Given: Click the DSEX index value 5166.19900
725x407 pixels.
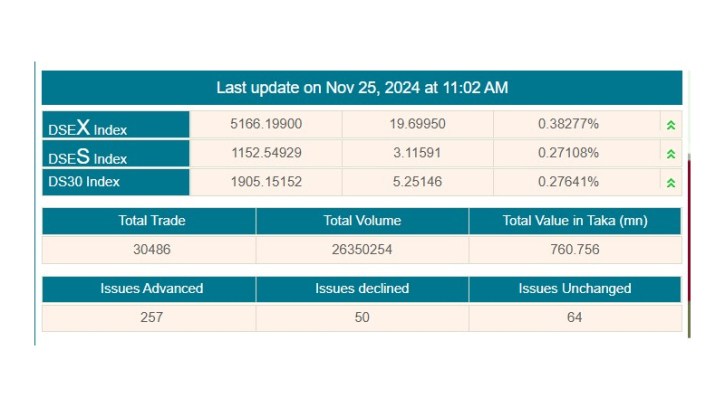Looking at the screenshot, I should (x=266, y=124).
